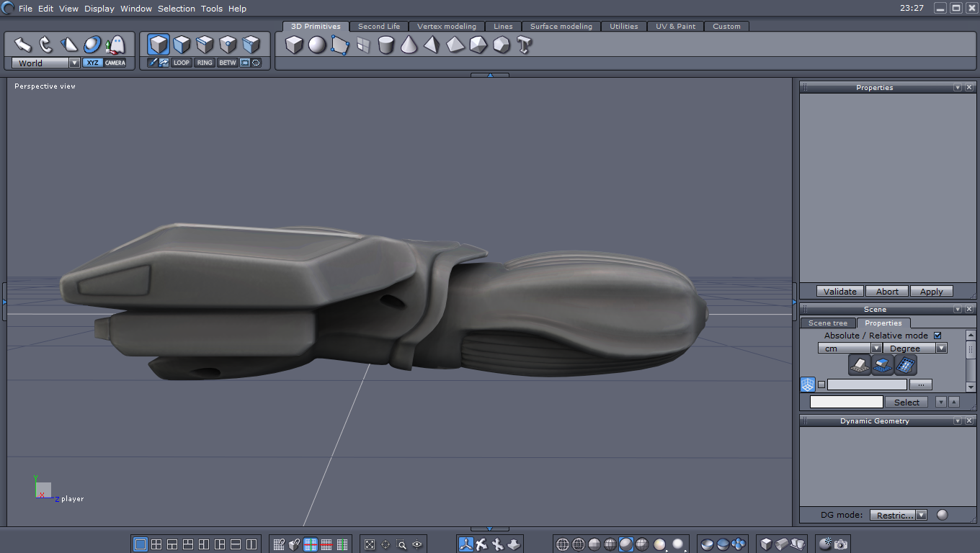
Task: Create an Icosahedron primitive
Action: (478, 45)
